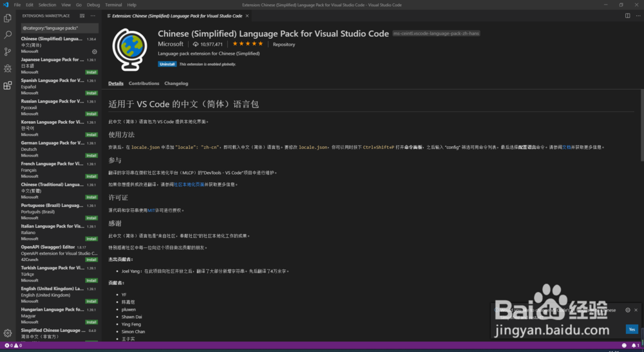Screen dimensions: 644x352
Task: Install the Turkish Language Pack
Action: (x=91, y=280)
